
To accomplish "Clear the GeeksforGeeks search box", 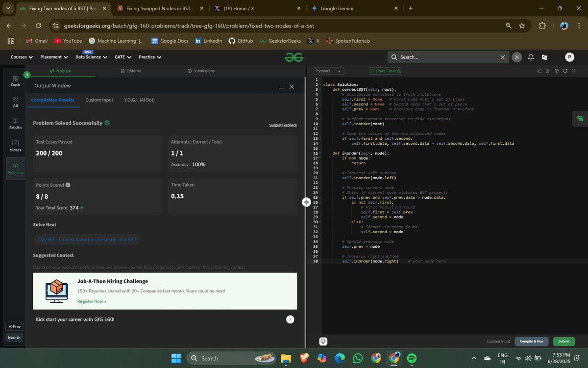I will 502,57.
